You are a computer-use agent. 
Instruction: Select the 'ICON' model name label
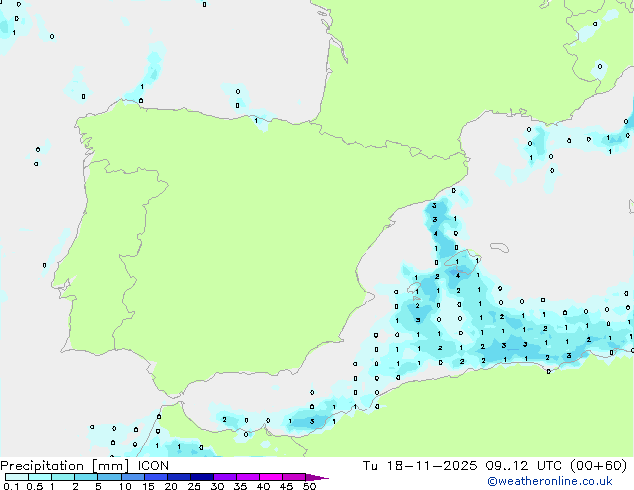click(153, 466)
